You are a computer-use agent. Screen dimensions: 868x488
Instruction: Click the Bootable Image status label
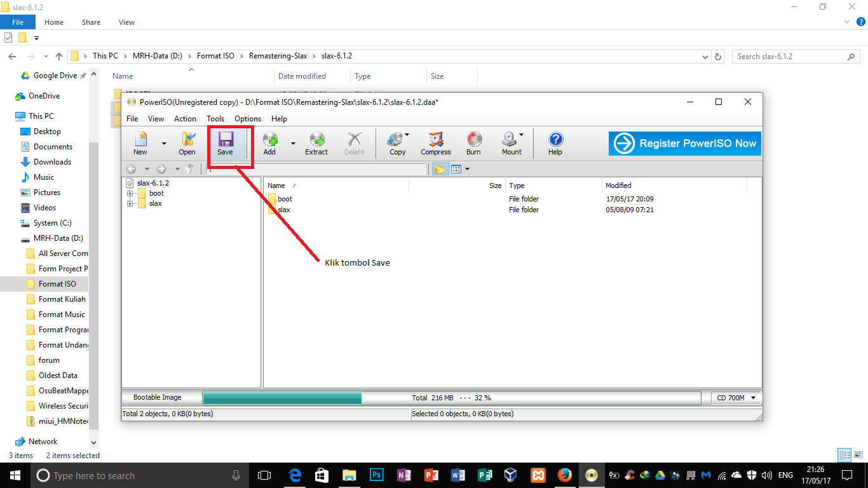point(158,398)
